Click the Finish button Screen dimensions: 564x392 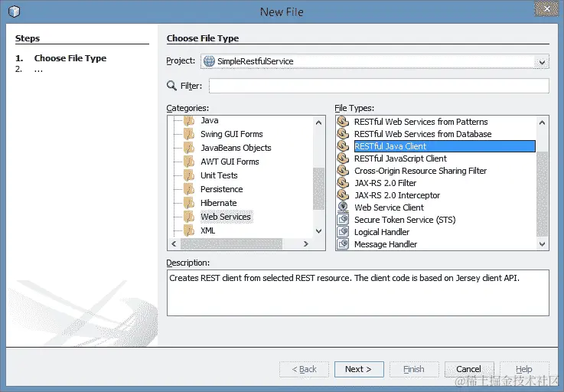414,369
